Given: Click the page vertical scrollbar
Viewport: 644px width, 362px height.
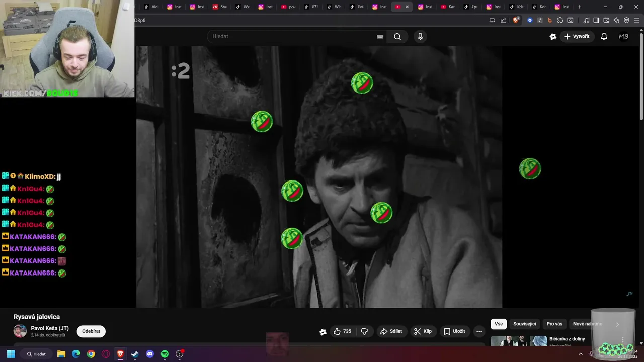Looking at the screenshot, I should [641, 75].
